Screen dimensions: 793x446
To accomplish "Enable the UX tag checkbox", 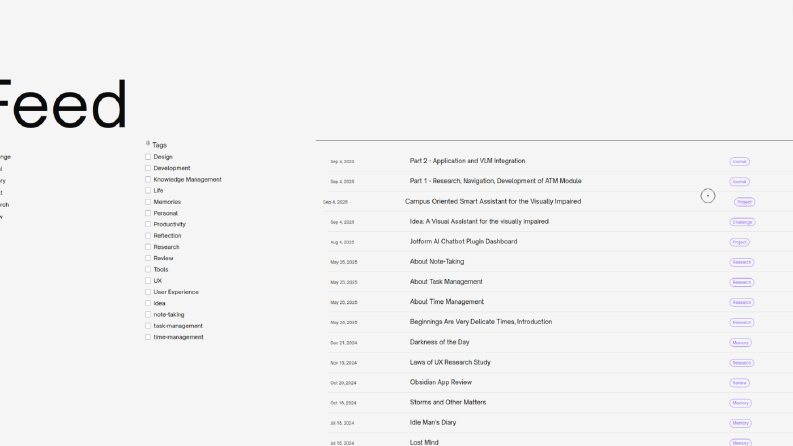I will pyautogui.click(x=148, y=281).
